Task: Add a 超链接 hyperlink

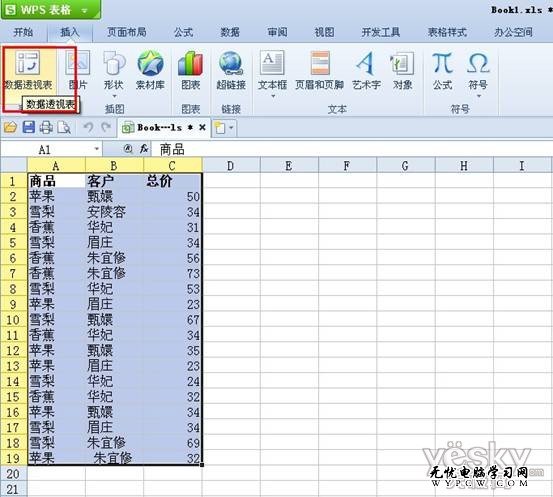Action: click(x=231, y=63)
